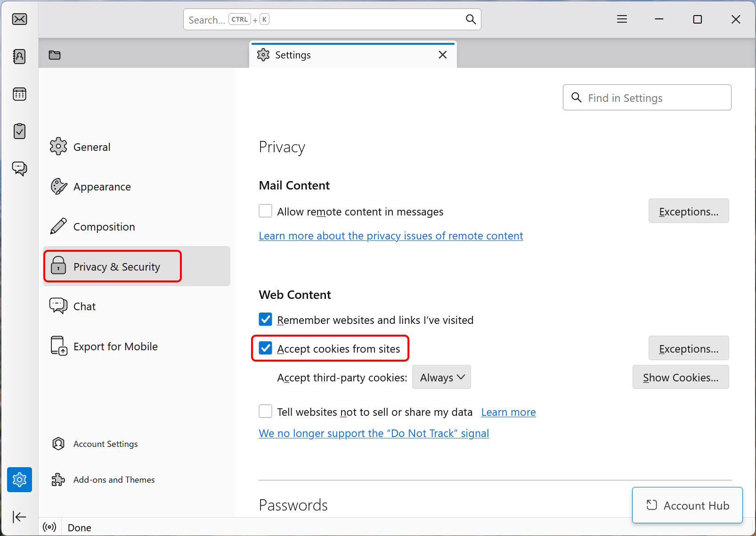The image size is (756, 536).
Task: Click the Appearance palette icon
Action: point(58,187)
